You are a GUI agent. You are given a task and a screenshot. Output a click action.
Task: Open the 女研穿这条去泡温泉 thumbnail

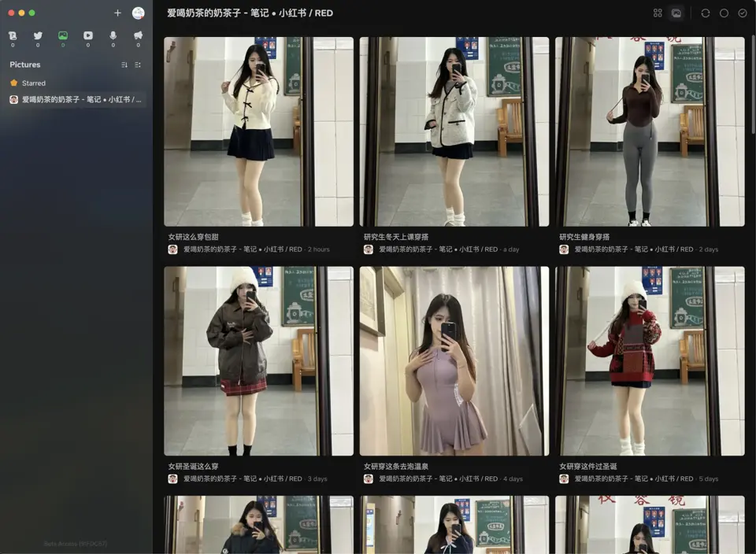(454, 361)
